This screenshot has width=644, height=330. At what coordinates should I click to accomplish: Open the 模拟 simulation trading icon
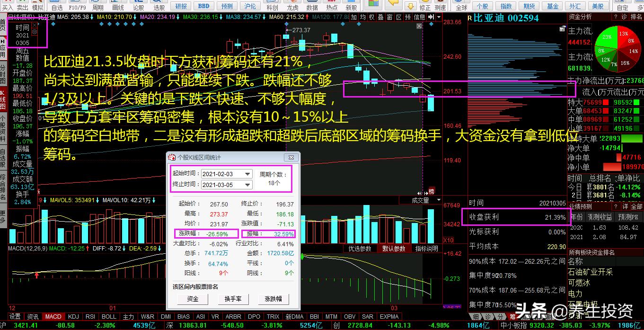tap(37, 5)
